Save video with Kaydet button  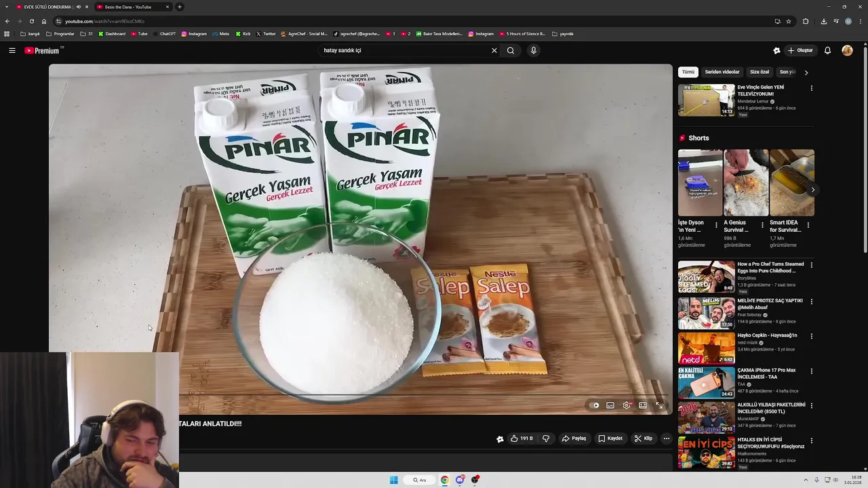point(610,439)
